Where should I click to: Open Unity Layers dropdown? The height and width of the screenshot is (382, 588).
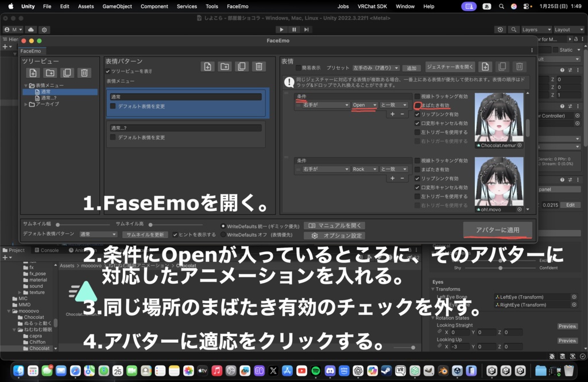click(537, 30)
